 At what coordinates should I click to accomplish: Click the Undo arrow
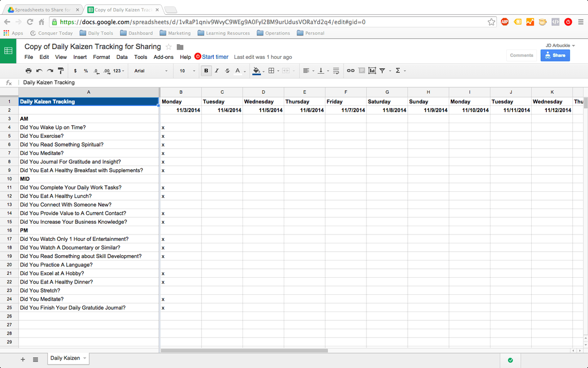pos(39,71)
